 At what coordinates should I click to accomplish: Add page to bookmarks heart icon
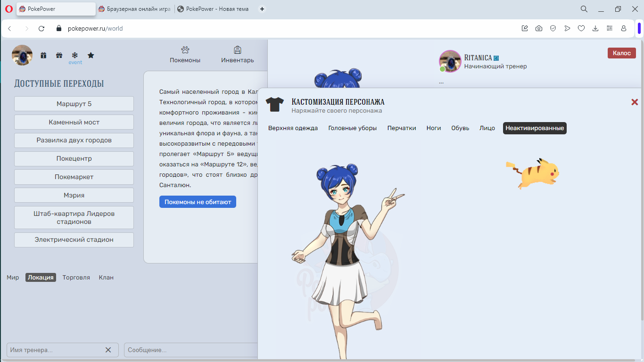coord(581,28)
